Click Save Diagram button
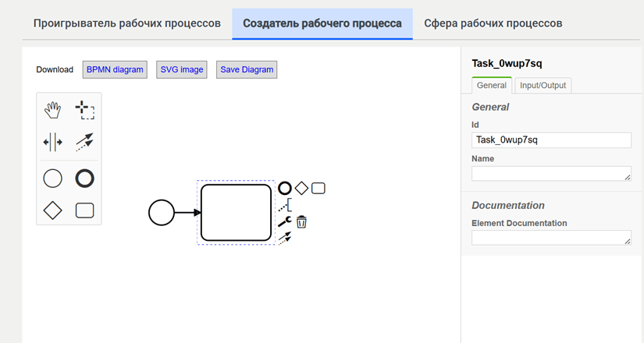This screenshot has width=644, height=343. pos(247,69)
